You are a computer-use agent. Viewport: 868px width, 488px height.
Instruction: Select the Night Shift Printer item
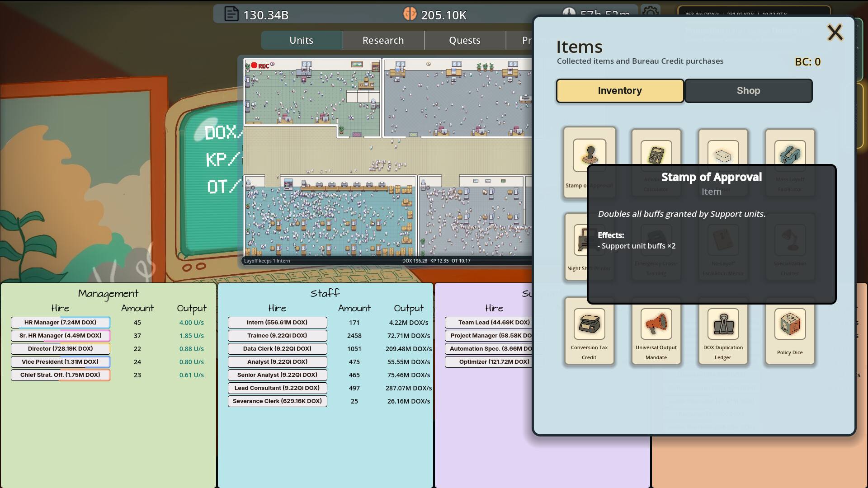576,247
